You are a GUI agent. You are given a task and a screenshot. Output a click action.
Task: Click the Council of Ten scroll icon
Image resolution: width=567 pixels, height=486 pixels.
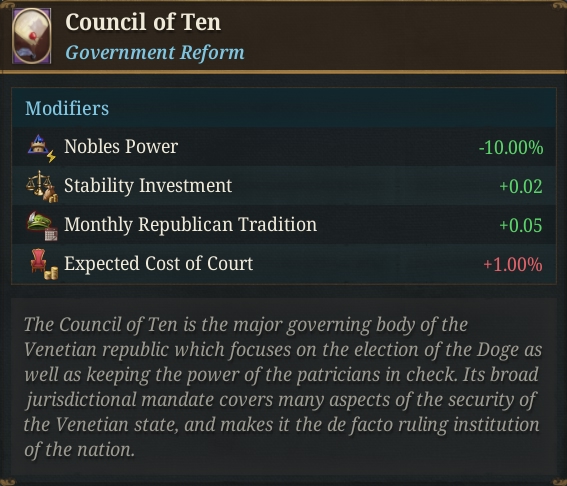click(31, 36)
